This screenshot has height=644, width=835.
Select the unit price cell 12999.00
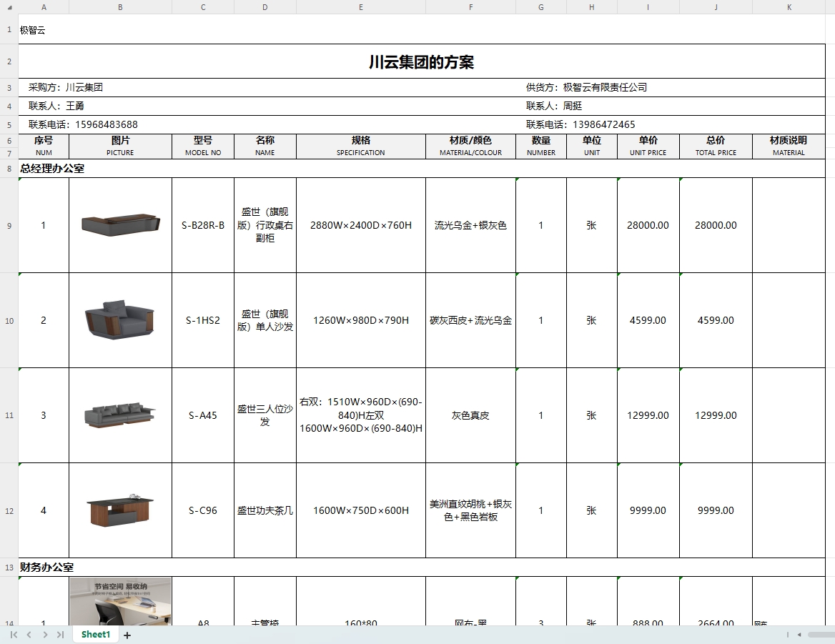coord(648,415)
